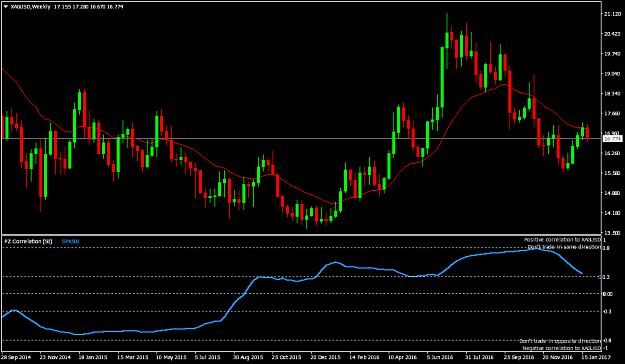
Task: Click the 20 Nov 2016 date label
Action: tap(558, 356)
